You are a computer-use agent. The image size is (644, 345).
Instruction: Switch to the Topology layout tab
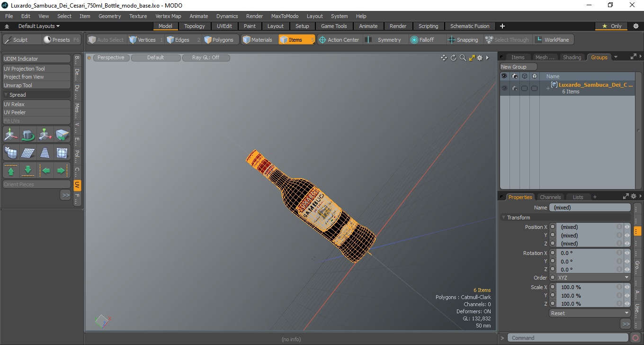click(195, 26)
